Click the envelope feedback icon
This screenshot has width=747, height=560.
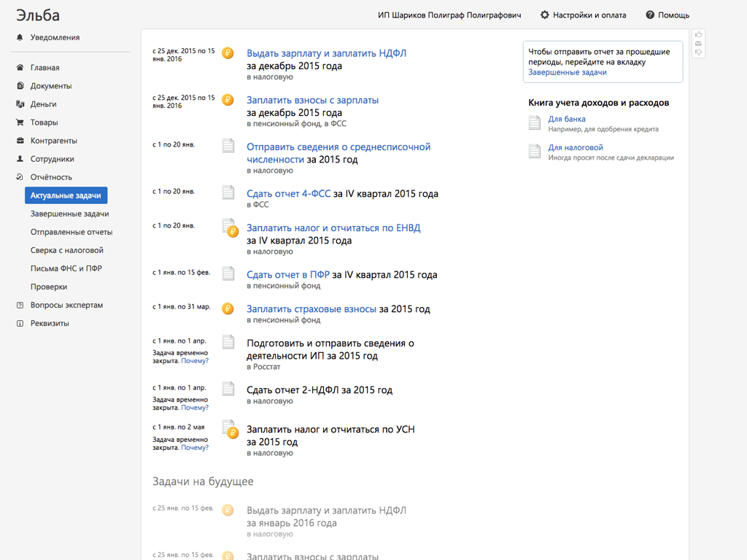[698, 44]
